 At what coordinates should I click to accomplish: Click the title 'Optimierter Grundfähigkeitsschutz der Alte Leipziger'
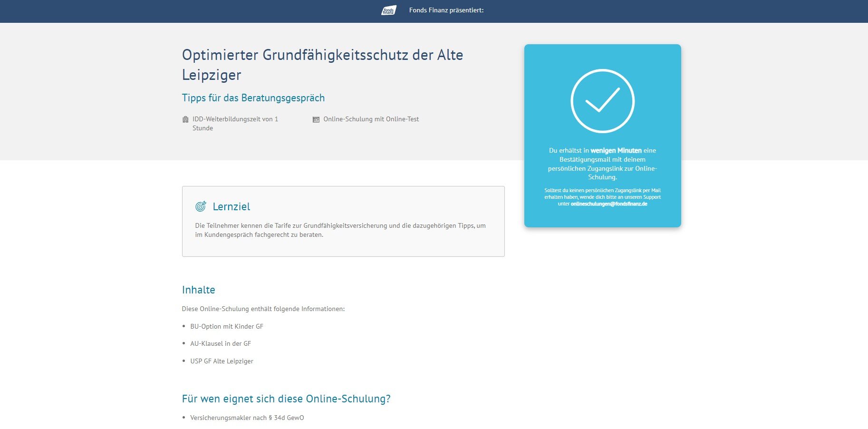click(323, 65)
